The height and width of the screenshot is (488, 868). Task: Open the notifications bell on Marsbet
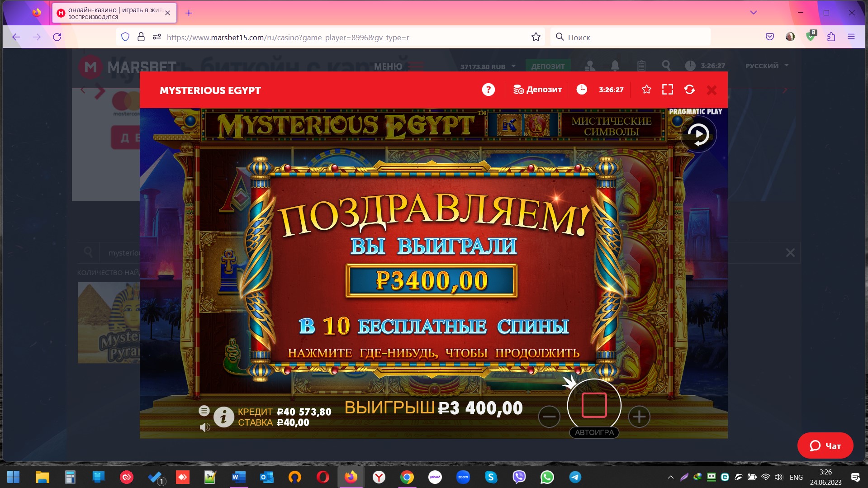point(615,66)
